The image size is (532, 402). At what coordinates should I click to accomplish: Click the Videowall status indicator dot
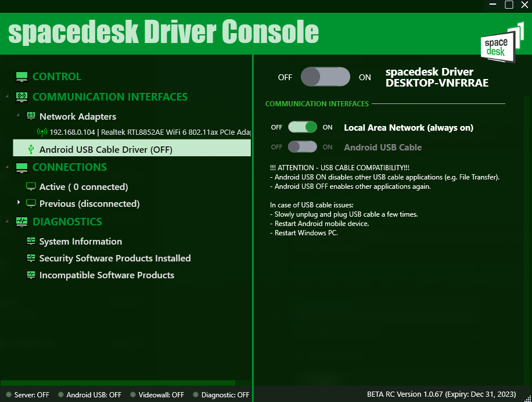(x=133, y=394)
